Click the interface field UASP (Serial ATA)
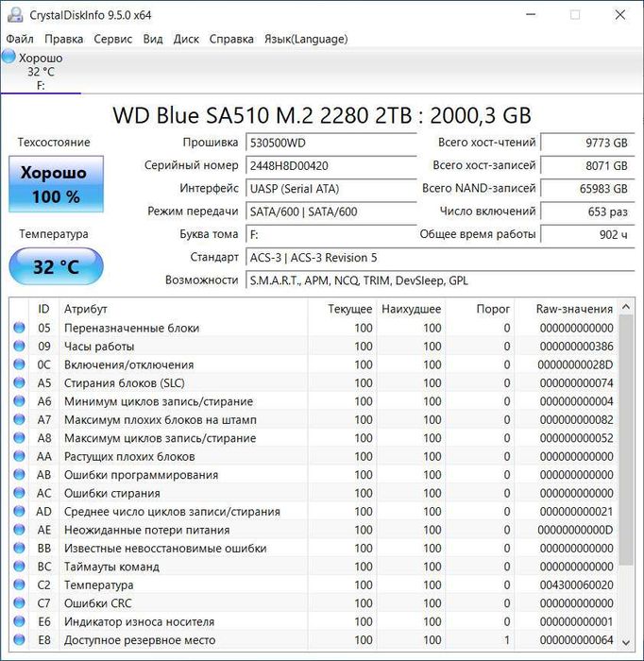Image resolution: width=644 pixels, height=661 pixels. 331,189
